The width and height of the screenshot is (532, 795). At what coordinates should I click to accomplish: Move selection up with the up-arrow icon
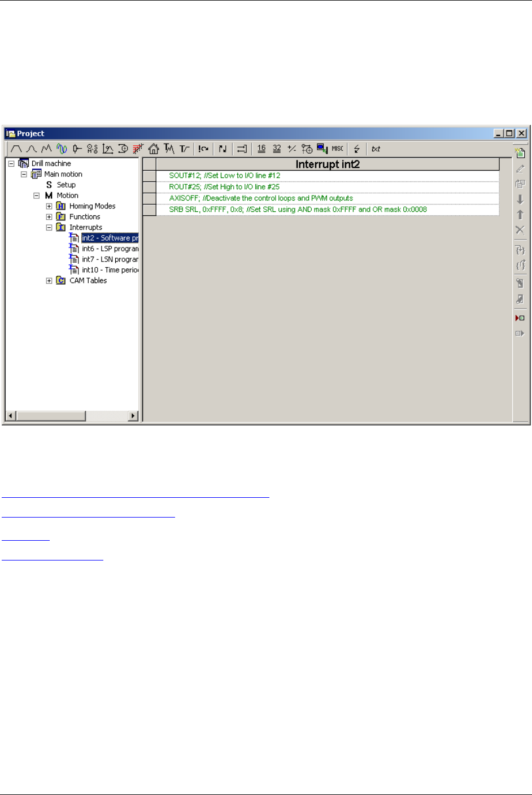(x=520, y=215)
